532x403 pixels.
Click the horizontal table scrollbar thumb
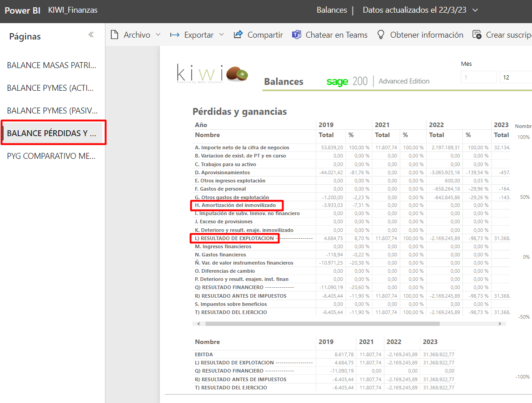coord(322,324)
